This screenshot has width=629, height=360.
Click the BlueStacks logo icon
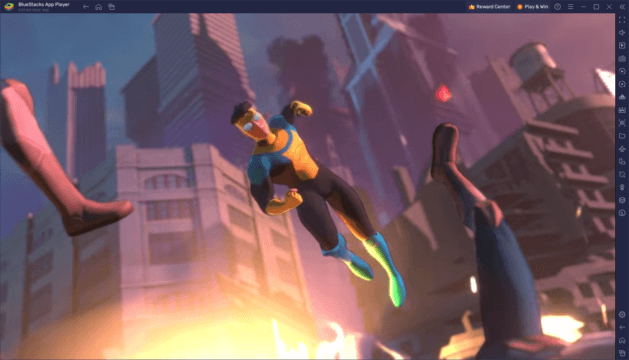9,6
